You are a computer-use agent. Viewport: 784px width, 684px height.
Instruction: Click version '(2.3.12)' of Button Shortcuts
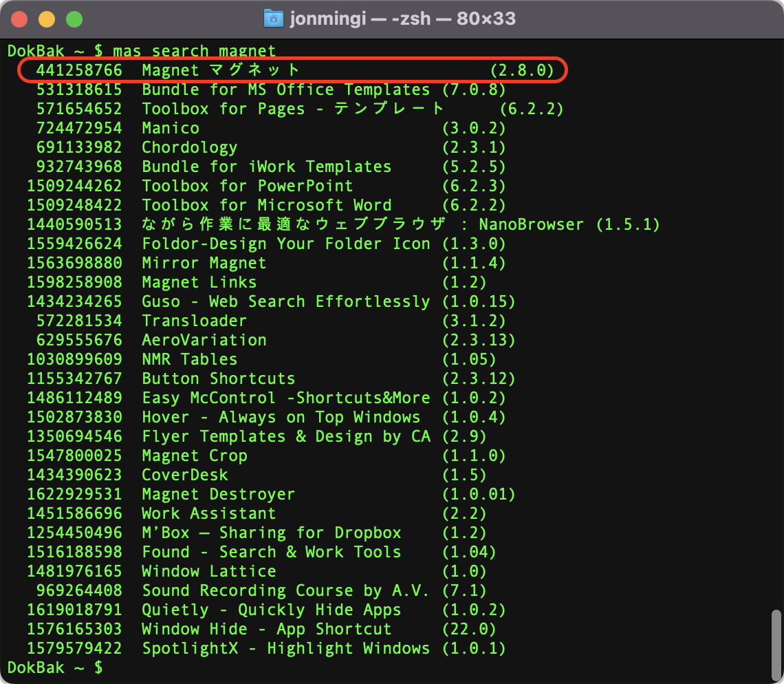tap(479, 378)
